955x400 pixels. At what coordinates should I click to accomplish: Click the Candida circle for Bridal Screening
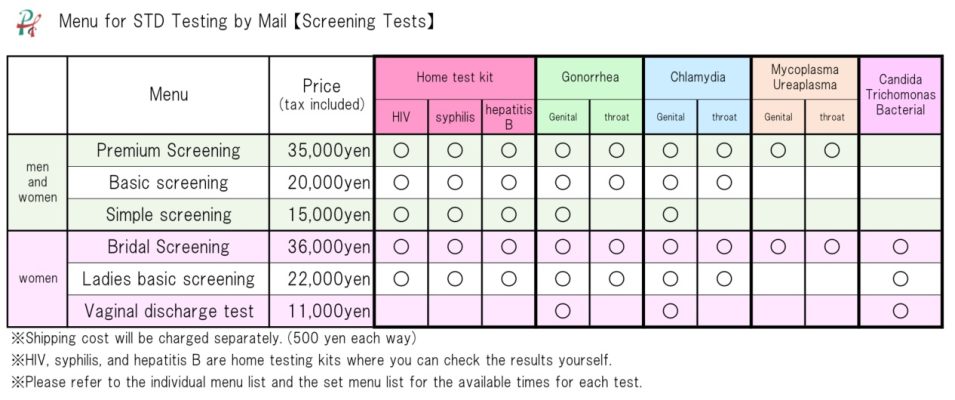pos(900,247)
